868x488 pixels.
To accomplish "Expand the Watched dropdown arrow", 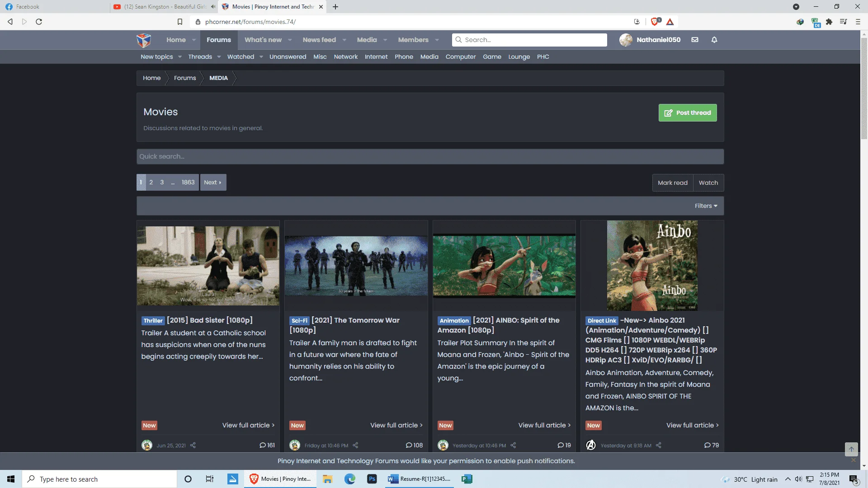I will (261, 57).
